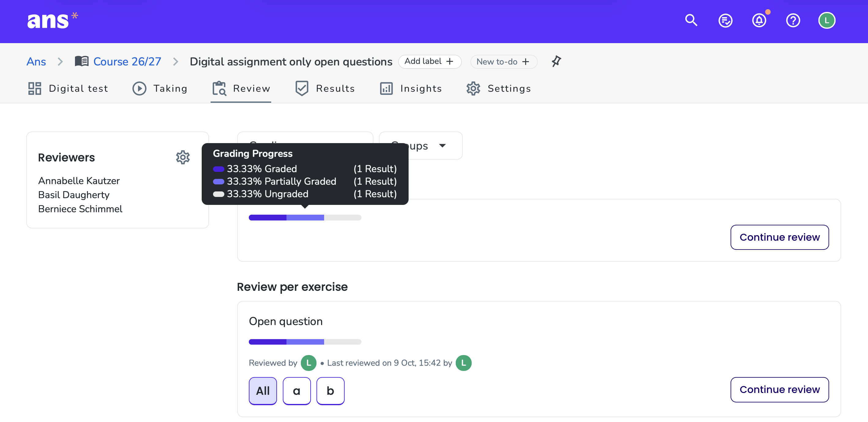The height and width of the screenshot is (422, 868).
Task: Click the reviewer avatar next to Reviewed by
Action: pos(308,363)
